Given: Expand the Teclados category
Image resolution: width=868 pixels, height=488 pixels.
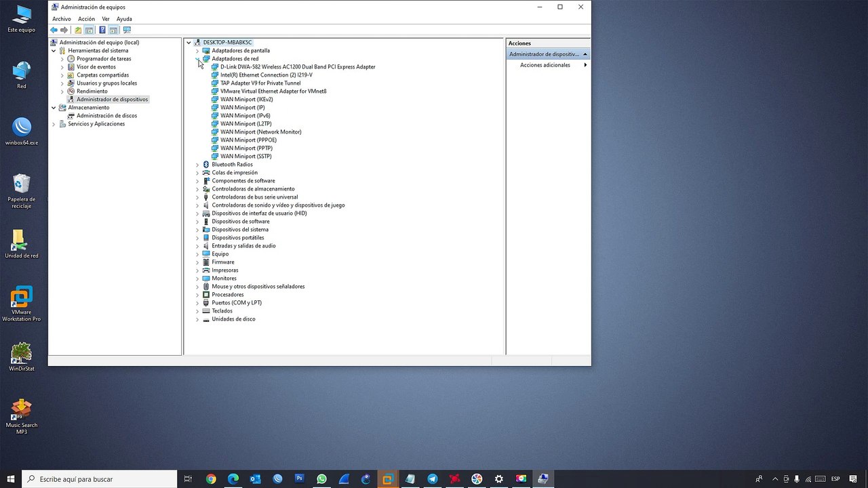Looking at the screenshot, I should point(197,311).
